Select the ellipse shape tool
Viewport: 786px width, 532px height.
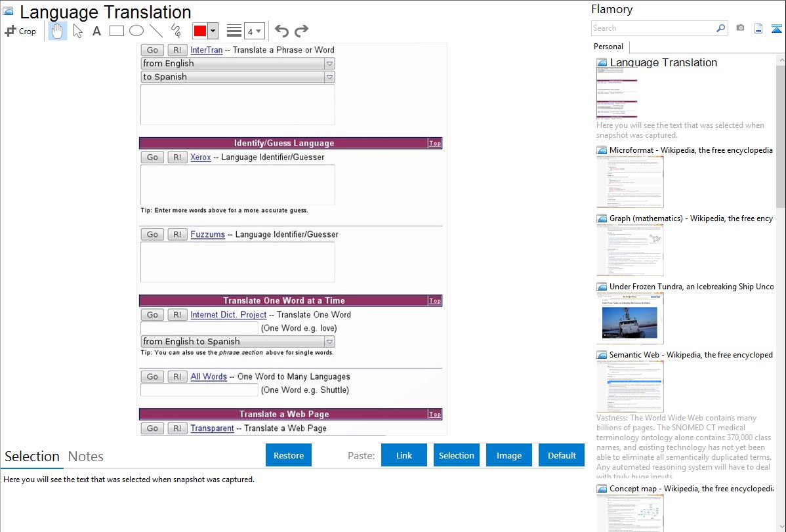(x=136, y=31)
